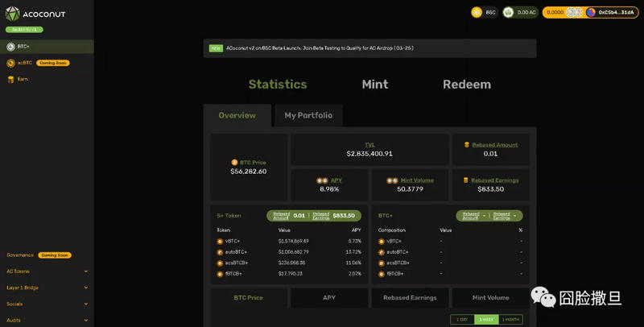
Task: Click the acBTC sidebar coin icon
Action: [x=10, y=63]
